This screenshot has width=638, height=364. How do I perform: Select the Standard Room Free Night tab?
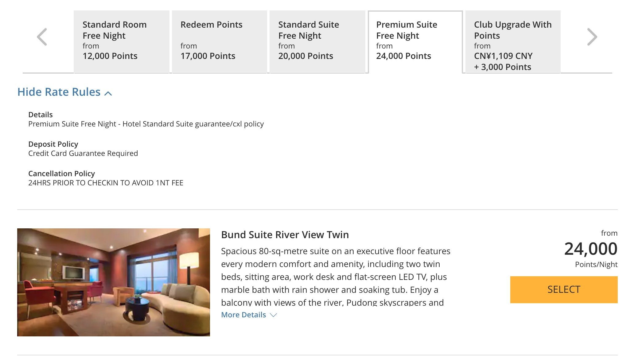pos(122,42)
